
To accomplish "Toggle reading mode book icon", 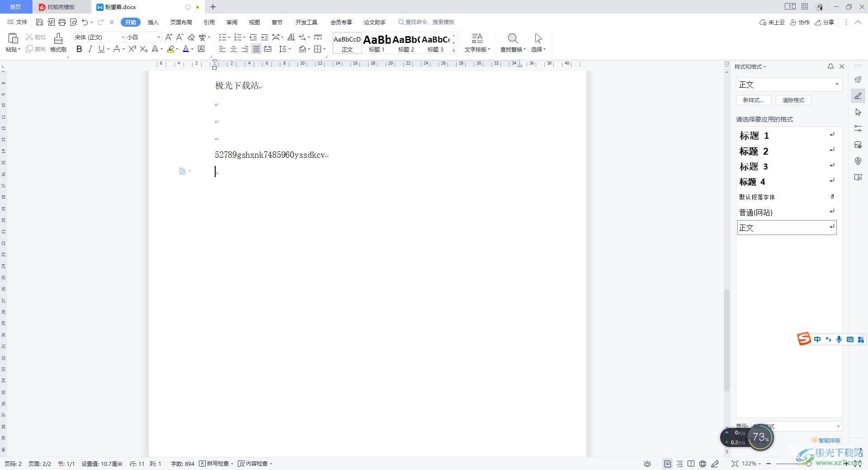I will 691,464.
